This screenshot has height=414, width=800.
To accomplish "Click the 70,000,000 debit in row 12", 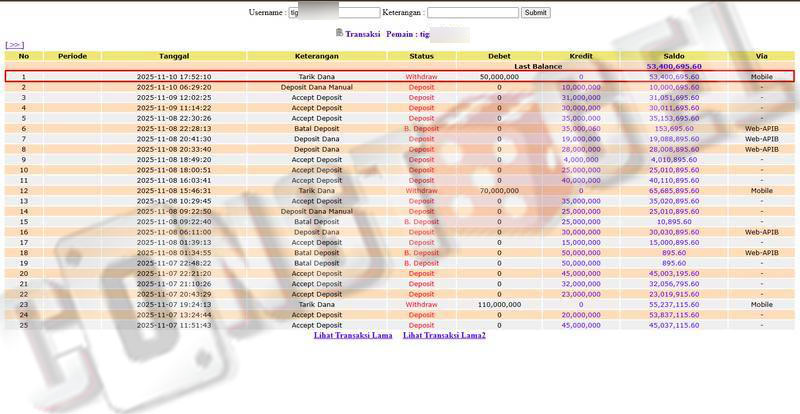I will [499, 190].
